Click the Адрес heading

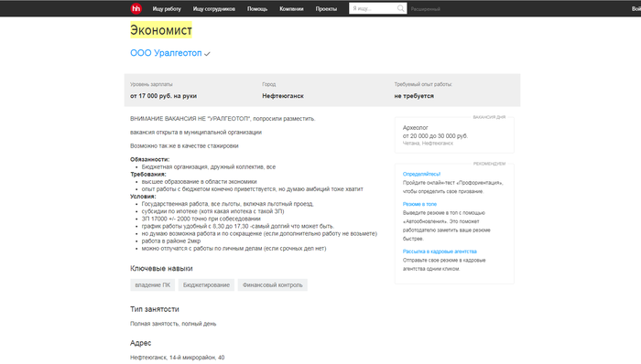(141, 343)
